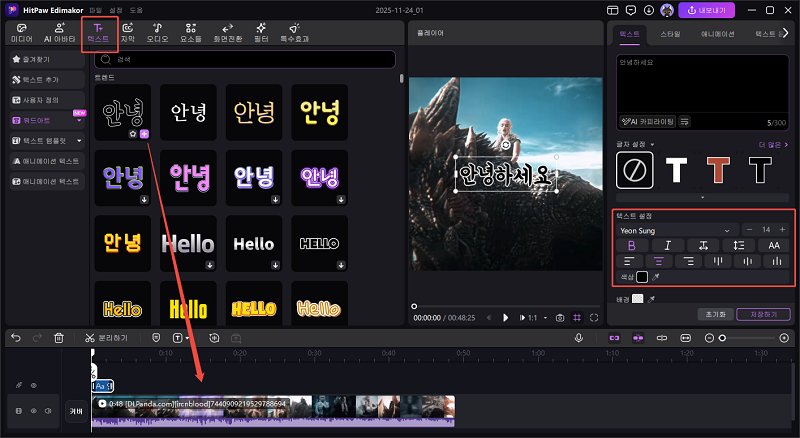Click the 저장하기 save button
800x438 pixels.
coord(763,314)
